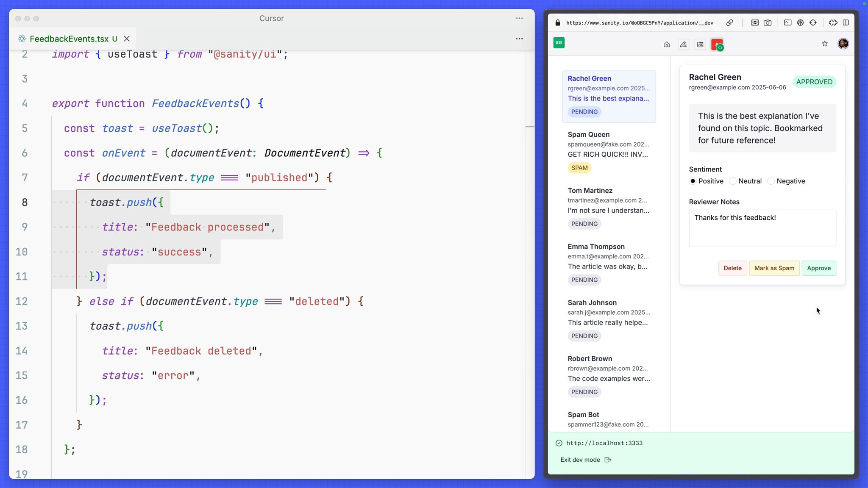Go to the Sanity dashboard home icon
This screenshot has width=868, height=488.
click(667, 44)
